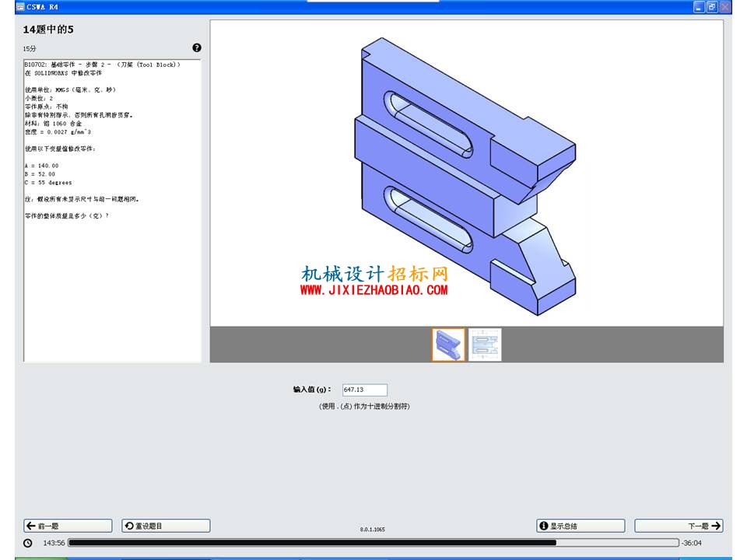Minimize the CSWA R4 window
Screen dimensions: 747x560
699,7
